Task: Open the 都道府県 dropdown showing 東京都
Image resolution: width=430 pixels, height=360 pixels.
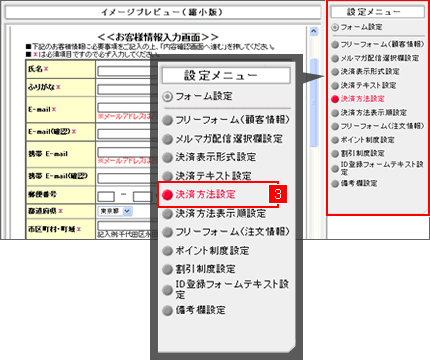Action: point(115,211)
